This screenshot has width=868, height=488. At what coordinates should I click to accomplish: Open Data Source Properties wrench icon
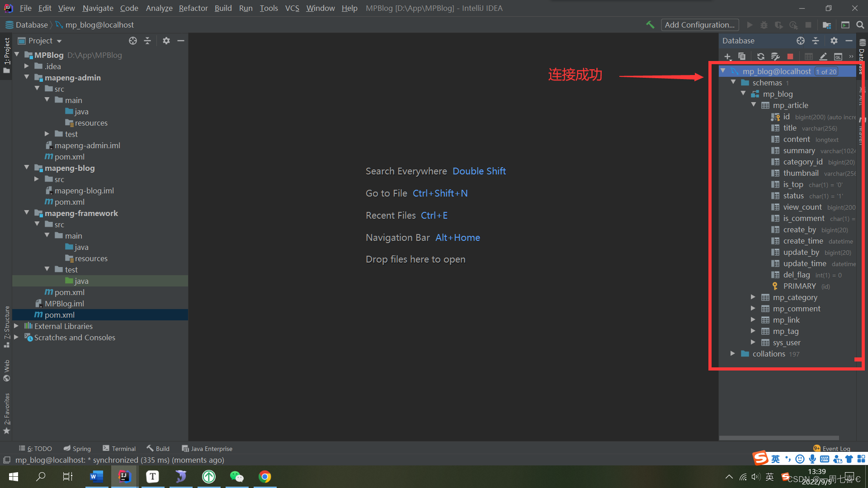(x=775, y=56)
